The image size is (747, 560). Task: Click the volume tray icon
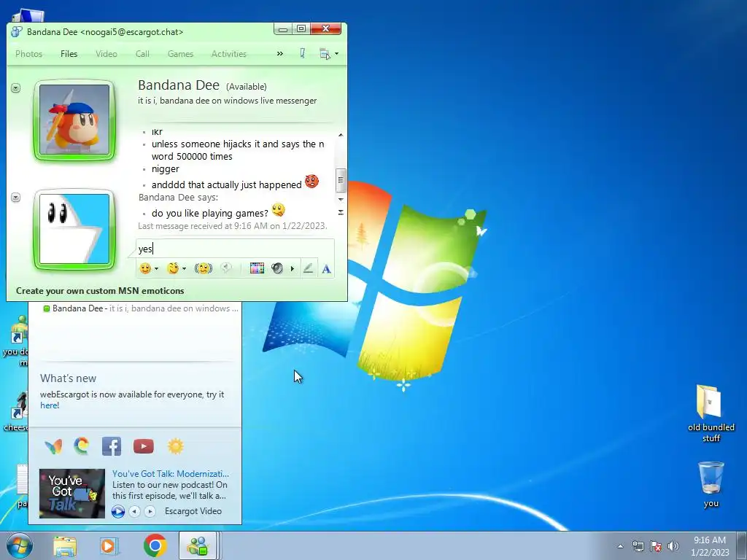point(673,546)
